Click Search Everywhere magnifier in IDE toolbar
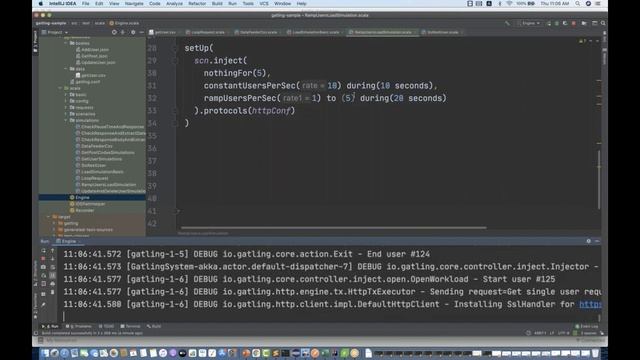The height and width of the screenshot is (360, 640). pos(603,23)
